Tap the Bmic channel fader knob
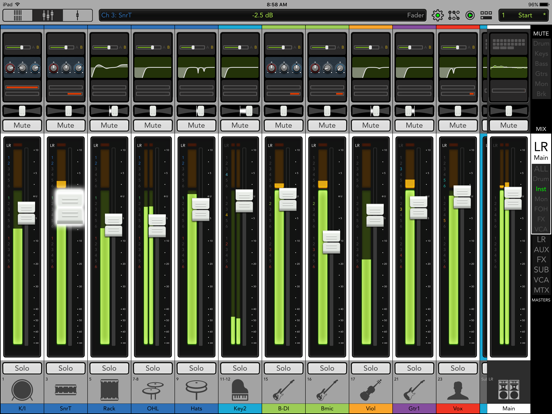Image resolution: width=552 pixels, height=414 pixels. (331, 242)
